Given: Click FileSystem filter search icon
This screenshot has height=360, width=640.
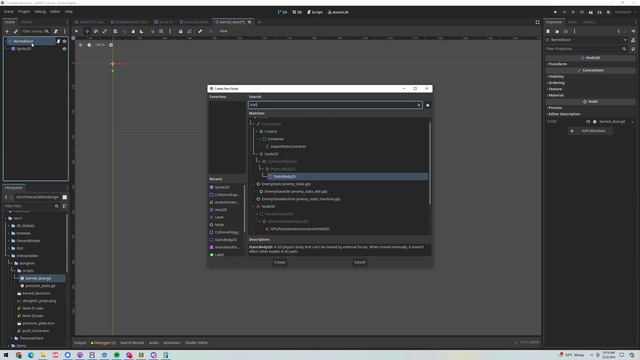Looking at the screenshot, I should (x=57, y=206).
